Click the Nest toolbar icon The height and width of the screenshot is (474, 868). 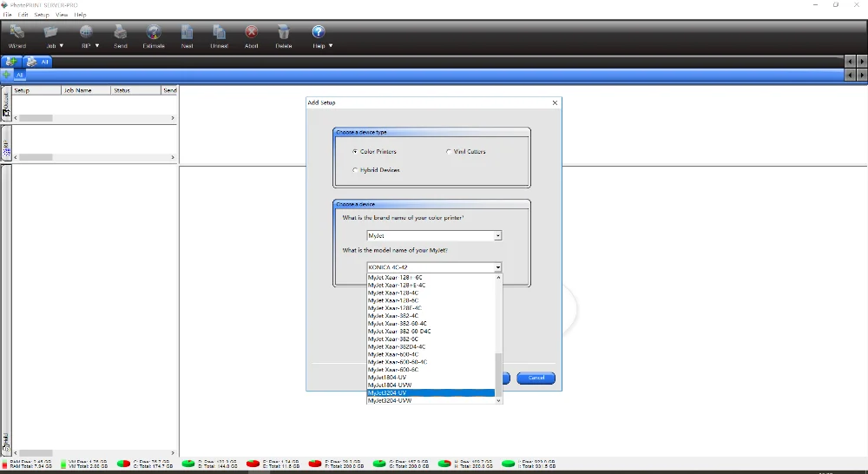[x=187, y=32]
